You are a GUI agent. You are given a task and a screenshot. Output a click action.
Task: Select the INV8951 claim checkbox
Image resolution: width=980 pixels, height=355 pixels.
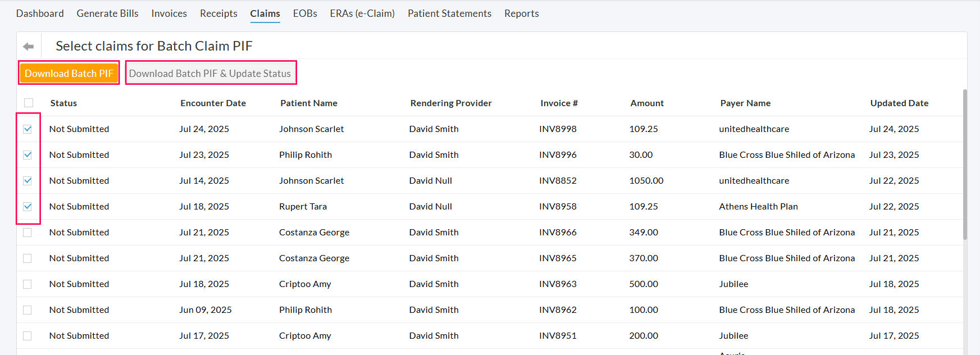coord(28,336)
